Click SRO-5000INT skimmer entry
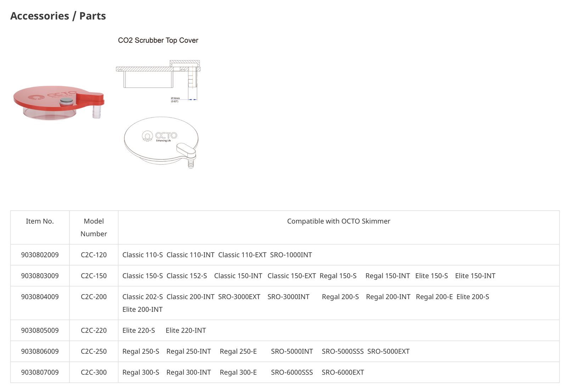Screen dimensions: 567x392 (x=292, y=351)
